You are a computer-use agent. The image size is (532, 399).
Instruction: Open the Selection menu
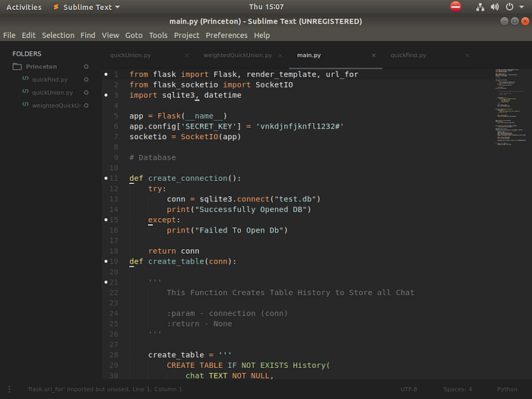tap(58, 35)
